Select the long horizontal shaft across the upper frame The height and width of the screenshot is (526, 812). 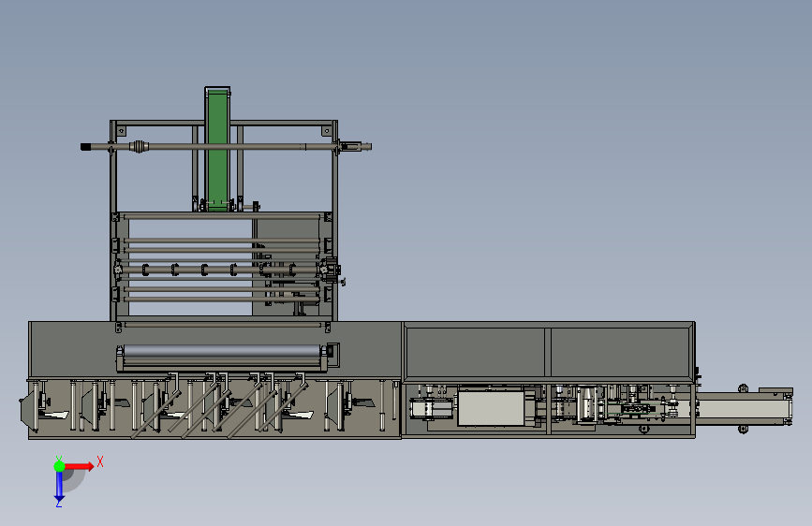pyautogui.click(x=226, y=147)
